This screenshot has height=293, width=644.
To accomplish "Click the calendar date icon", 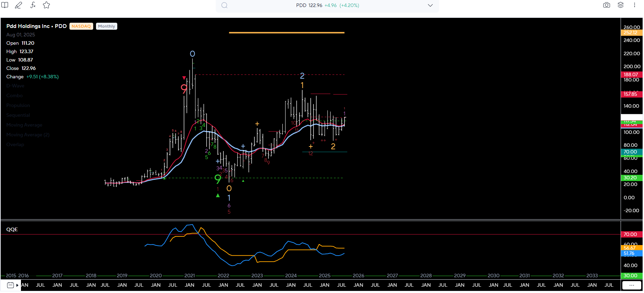I will click(x=10, y=285).
